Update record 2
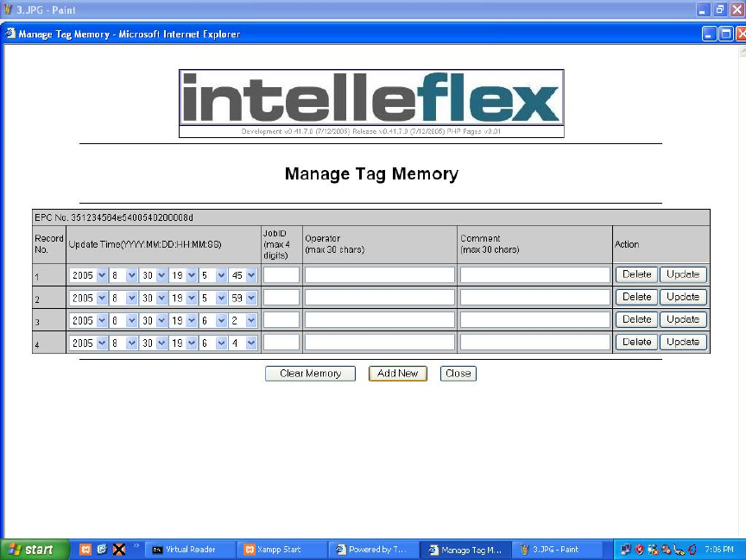This screenshot has width=746, height=560. tap(683, 297)
